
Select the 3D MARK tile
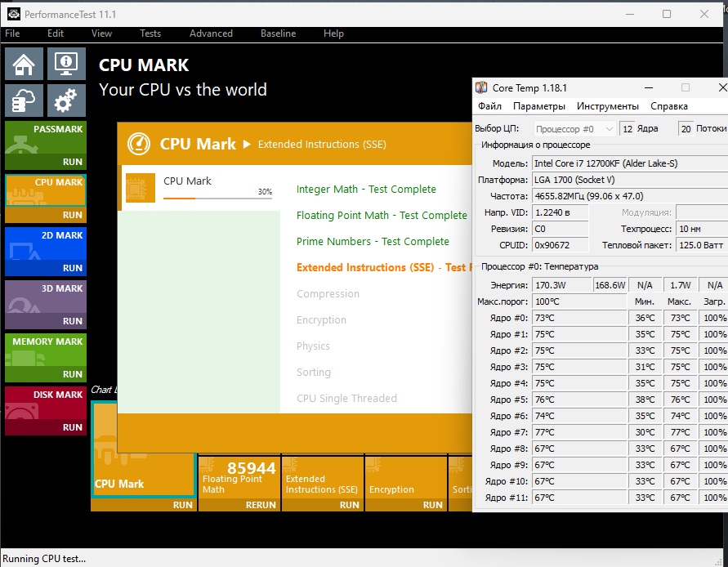click(x=45, y=298)
